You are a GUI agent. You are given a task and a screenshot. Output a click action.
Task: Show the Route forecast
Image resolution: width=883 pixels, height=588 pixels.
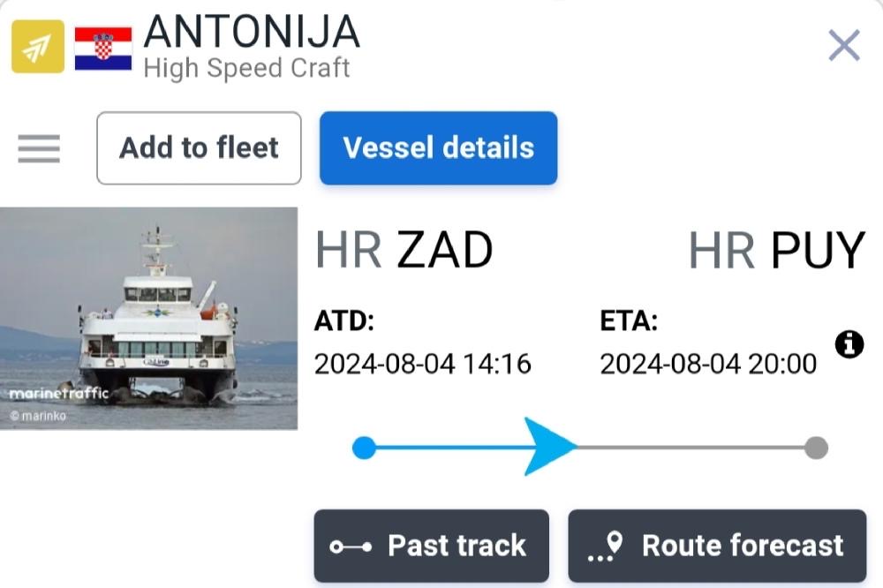(717, 546)
